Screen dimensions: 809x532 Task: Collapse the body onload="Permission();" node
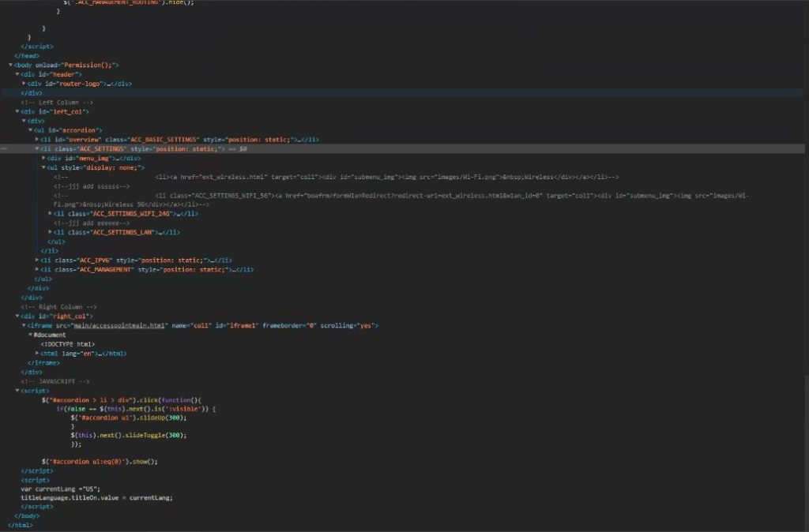point(10,65)
